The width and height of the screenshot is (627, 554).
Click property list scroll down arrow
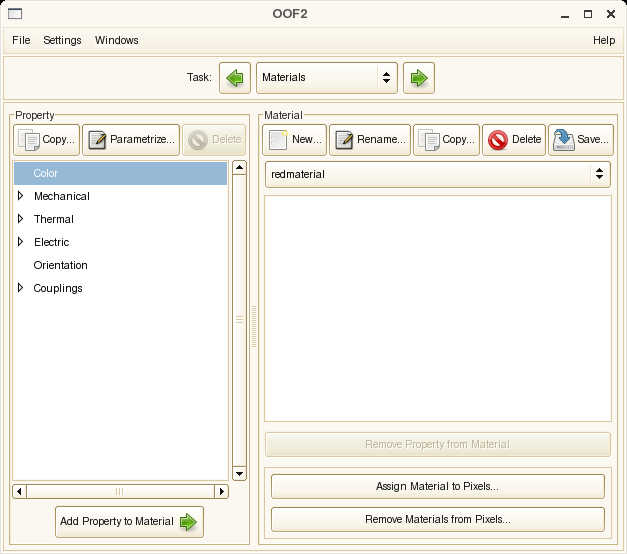click(239, 474)
